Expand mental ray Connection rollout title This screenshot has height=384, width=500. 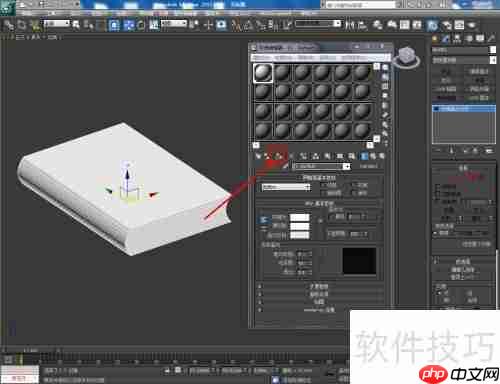[319, 310]
